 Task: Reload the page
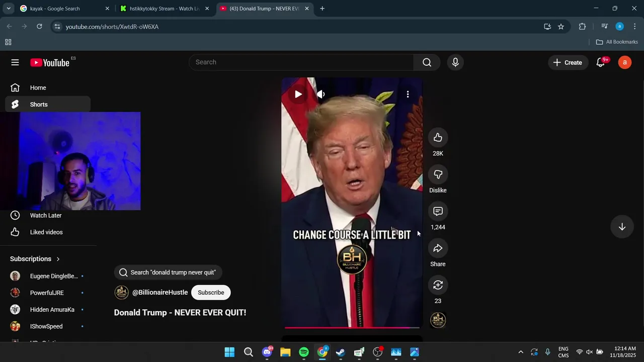pos(39,27)
